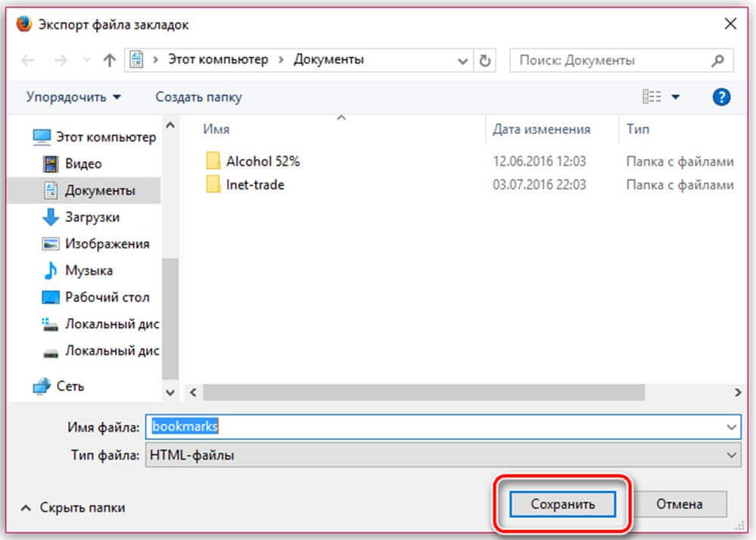Viewport: 756px width, 540px height.
Task: Open recent locations dropdown arrow
Action: (87, 61)
